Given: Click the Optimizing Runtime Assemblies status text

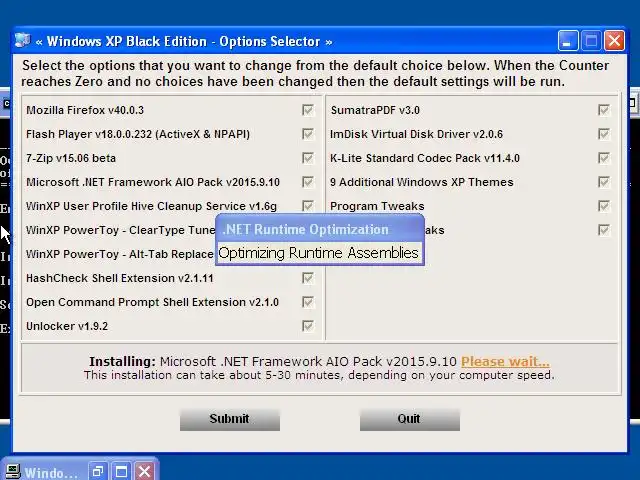Looking at the screenshot, I should coord(318,253).
